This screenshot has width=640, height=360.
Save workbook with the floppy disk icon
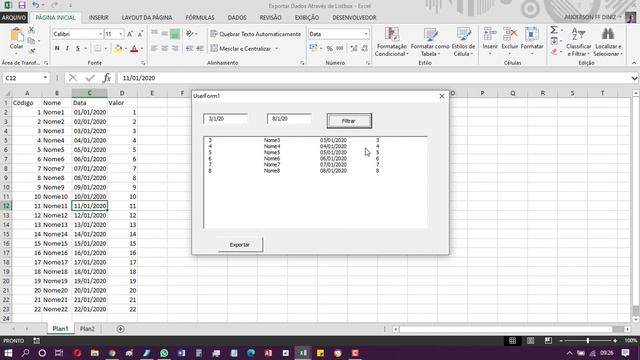22,5
